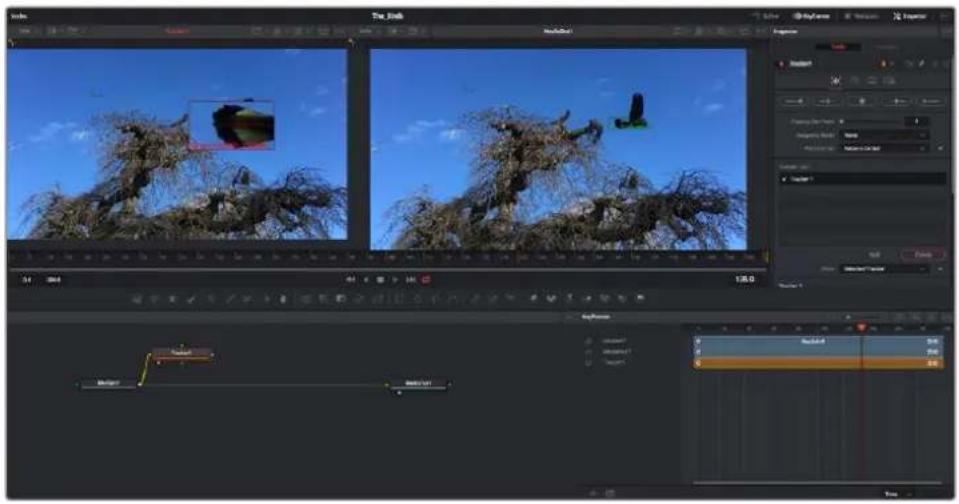Screen dimensions: 959x504
Task: Switch to the Tools tab in Inspector
Action: point(838,46)
